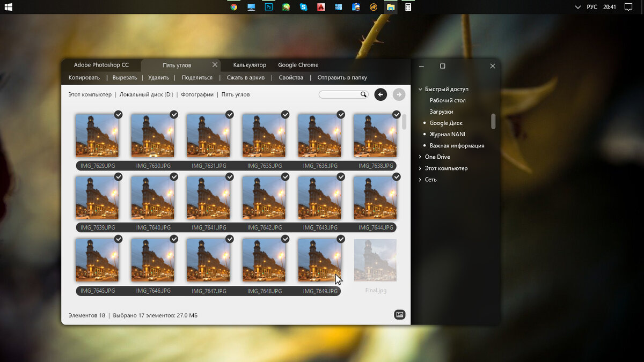Open Google Диск in sidebar
The width and height of the screenshot is (644, 362).
click(x=446, y=123)
